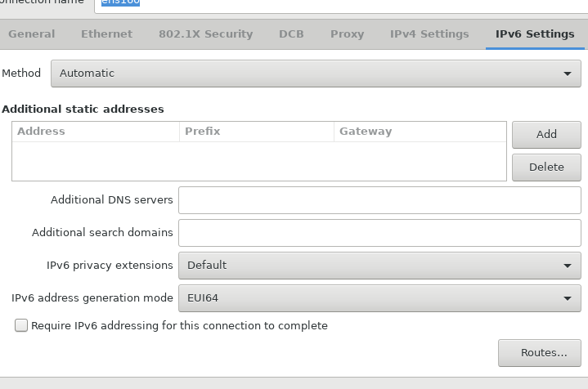Focus the Additional DNS servers field

point(379,200)
